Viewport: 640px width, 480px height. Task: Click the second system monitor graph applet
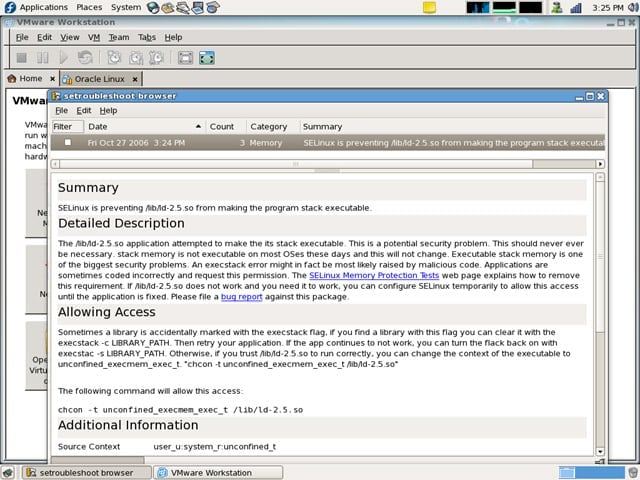pyautogui.click(x=504, y=7)
